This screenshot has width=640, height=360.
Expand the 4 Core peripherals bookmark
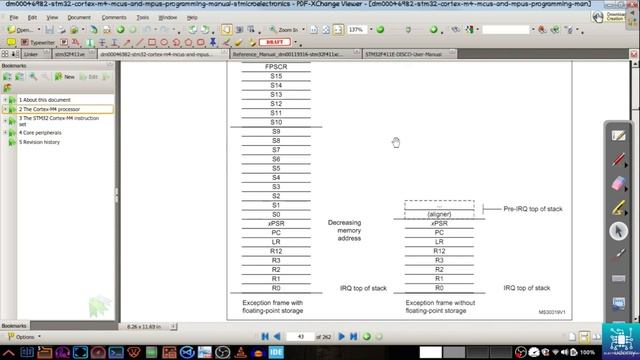pos(5,133)
